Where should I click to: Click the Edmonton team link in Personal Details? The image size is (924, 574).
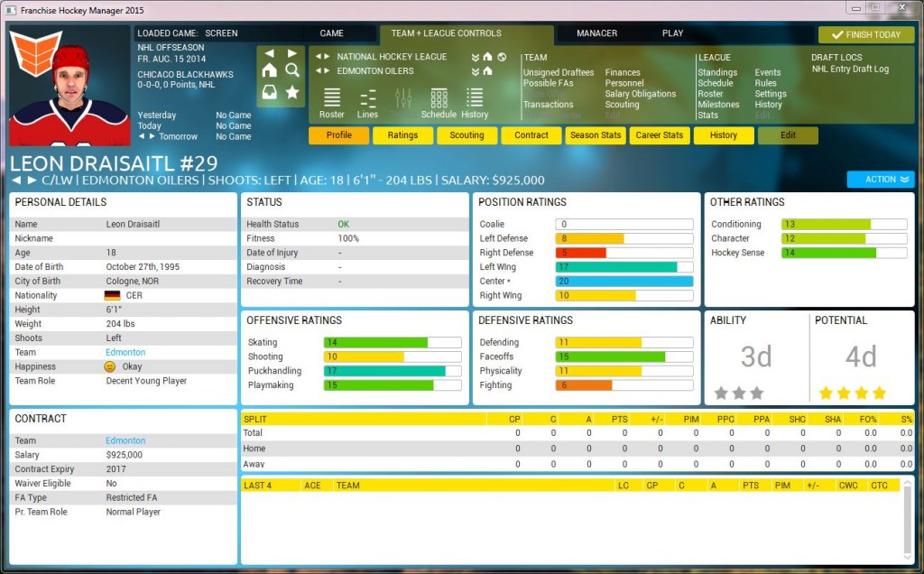click(x=125, y=352)
